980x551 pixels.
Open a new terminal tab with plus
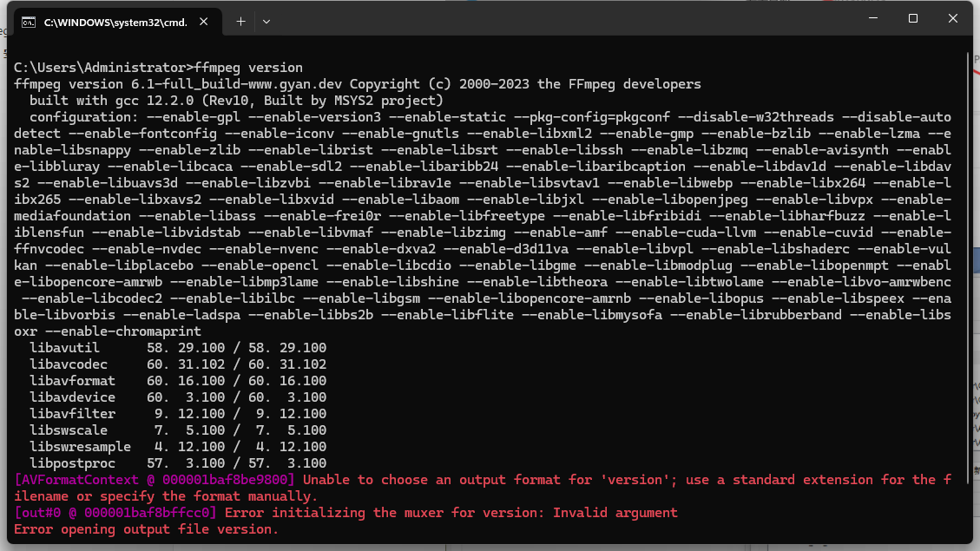[x=240, y=22]
